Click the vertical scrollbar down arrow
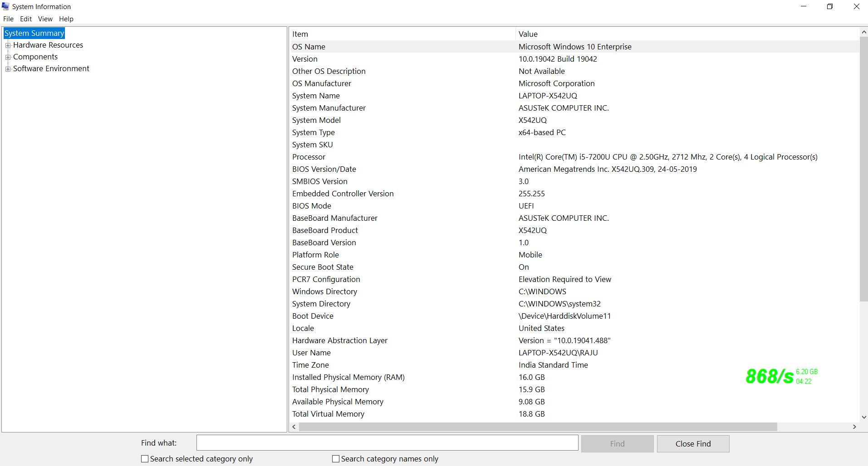The height and width of the screenshot is (466, 868). pos(863,417)
